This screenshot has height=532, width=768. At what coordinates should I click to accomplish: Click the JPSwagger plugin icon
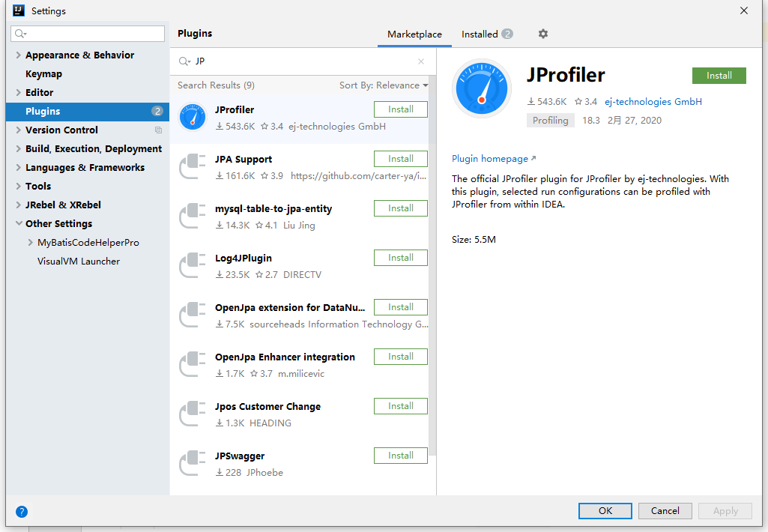[193, 463]
